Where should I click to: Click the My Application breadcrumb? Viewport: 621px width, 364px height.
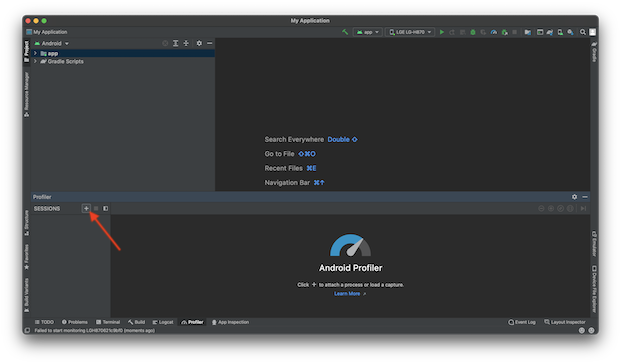coord(47,32)
